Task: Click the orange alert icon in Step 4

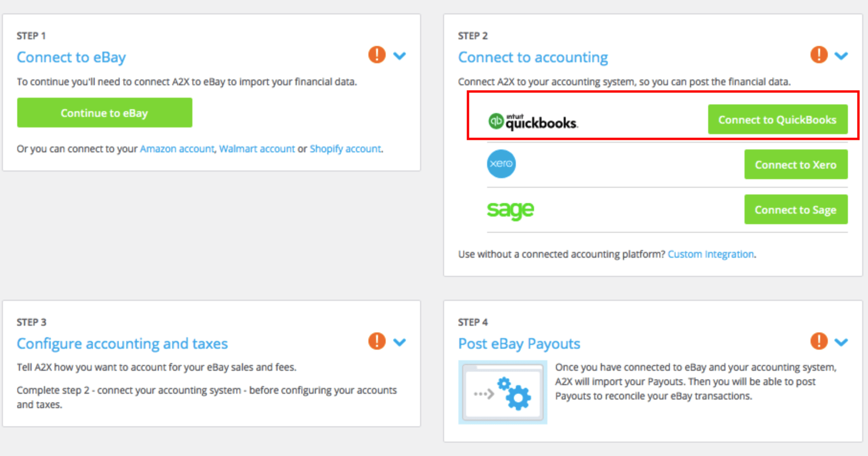Action: point(819,341)
